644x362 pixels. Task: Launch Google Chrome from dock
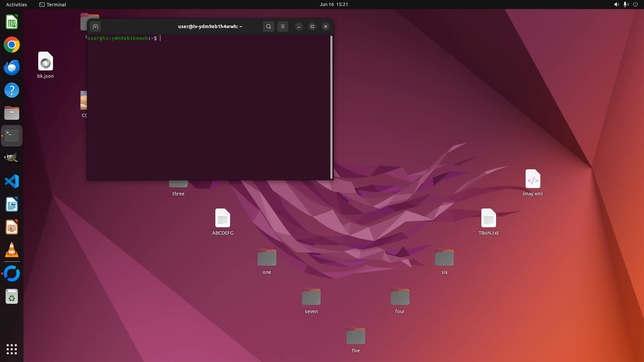point(12,45)
